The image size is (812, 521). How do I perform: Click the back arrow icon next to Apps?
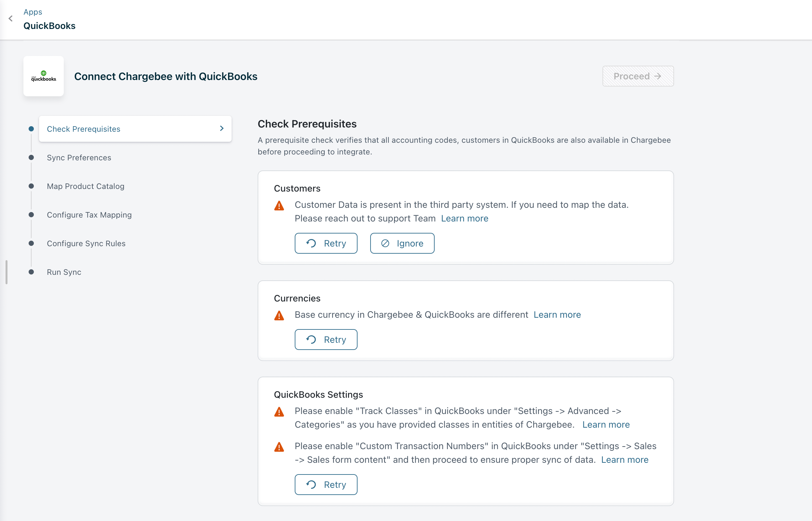(x=10, y=19)
